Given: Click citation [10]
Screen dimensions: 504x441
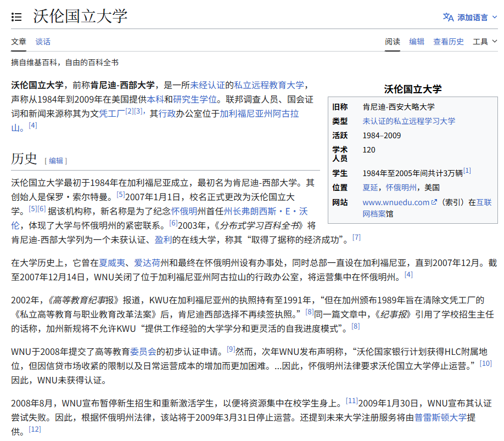Looking at the screenshot, I should click(x=486, y=364).
